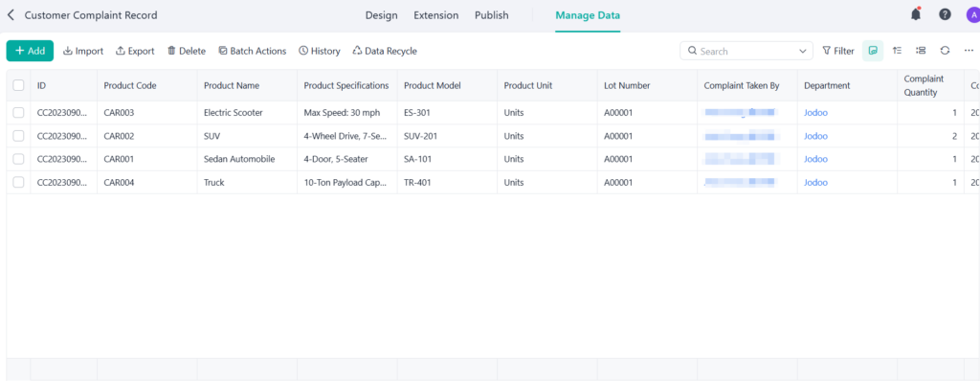
Task: Open the help question mark icon
Action: [x=945, y=14]
